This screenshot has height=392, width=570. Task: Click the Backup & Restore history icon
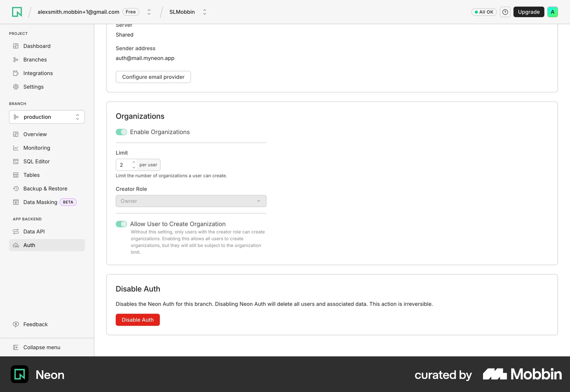coord(16,189)
